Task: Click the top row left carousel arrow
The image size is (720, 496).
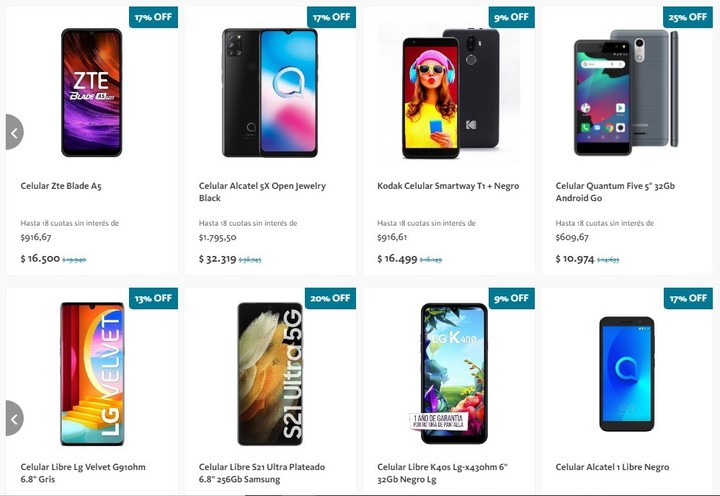Action: pos(13,132)
